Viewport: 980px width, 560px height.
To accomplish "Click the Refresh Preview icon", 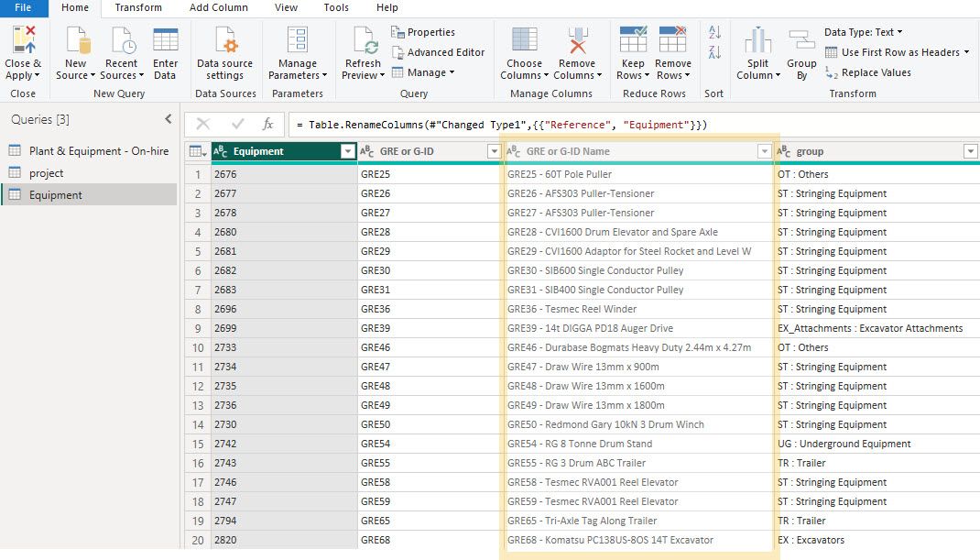I will [x=364, y=40].
